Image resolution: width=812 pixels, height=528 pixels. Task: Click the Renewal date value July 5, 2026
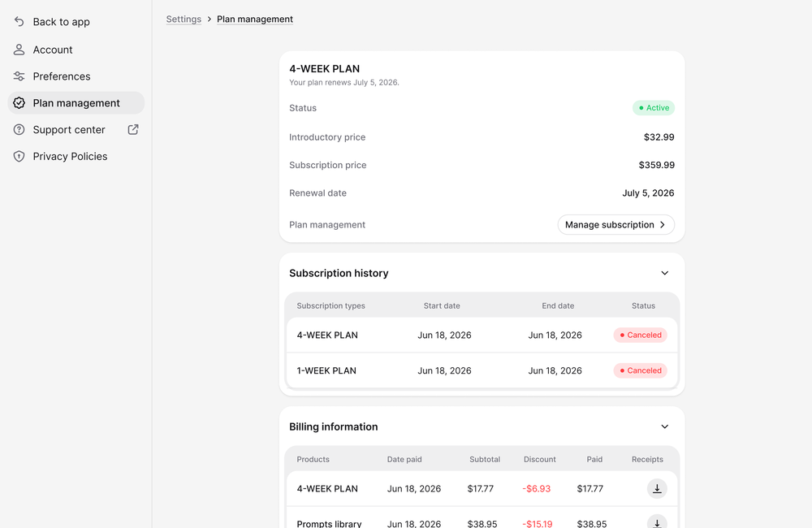click(648, 193)
